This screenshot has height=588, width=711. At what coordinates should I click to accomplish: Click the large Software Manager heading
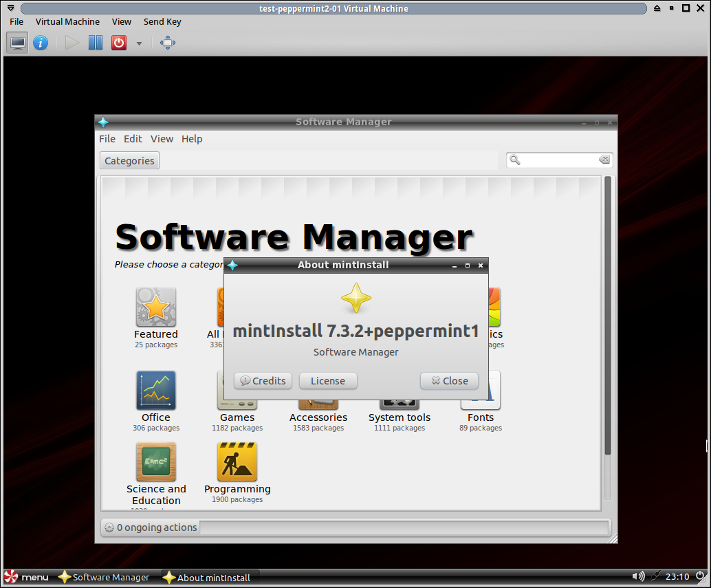tap(295, 237)
